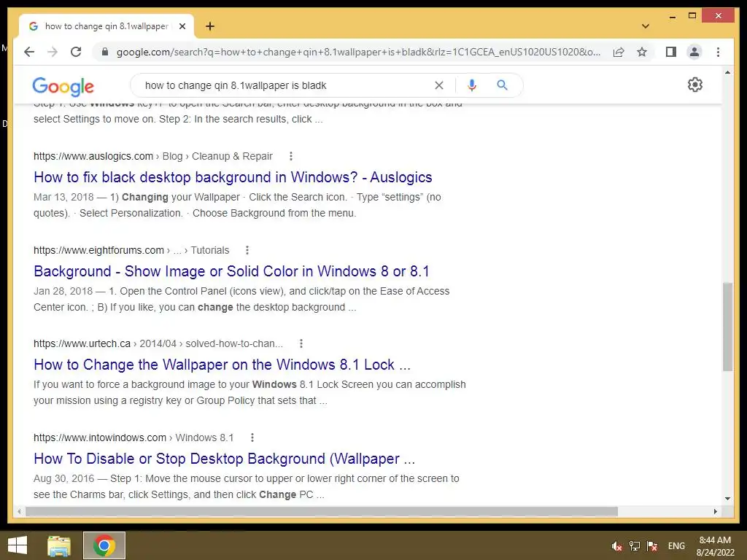Clear the Google search box
The height and width of the screenshot is (560, 747).
438,85
